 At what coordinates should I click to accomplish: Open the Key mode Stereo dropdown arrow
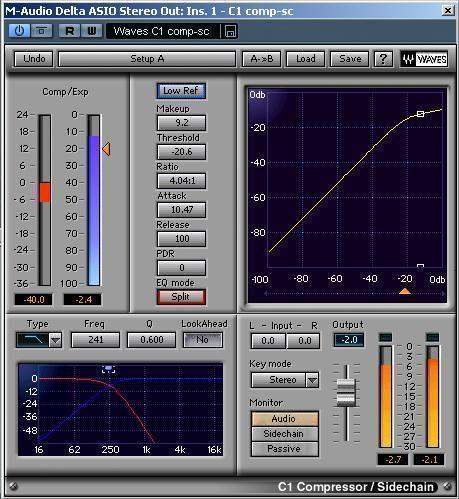tap(312, 380)
